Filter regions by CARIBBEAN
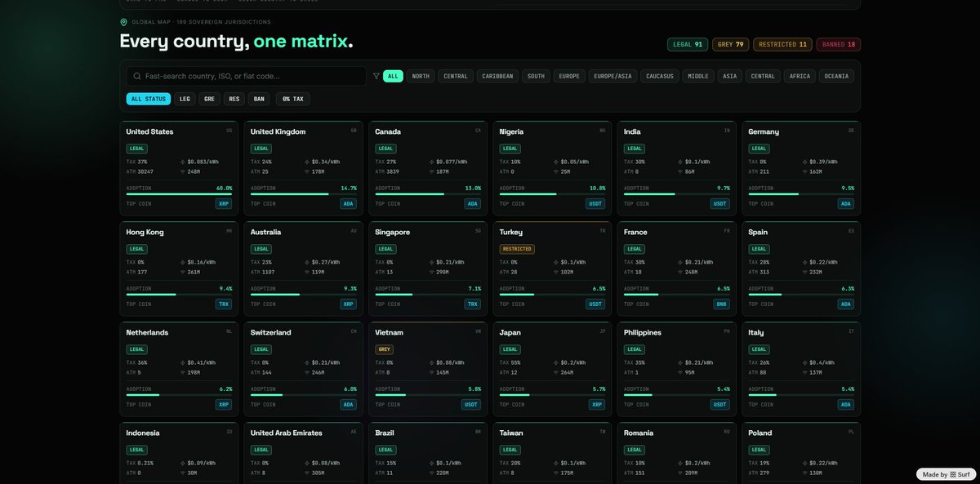Screen dimensions: 980x484 pyautogui.click(x=497, y=76)
